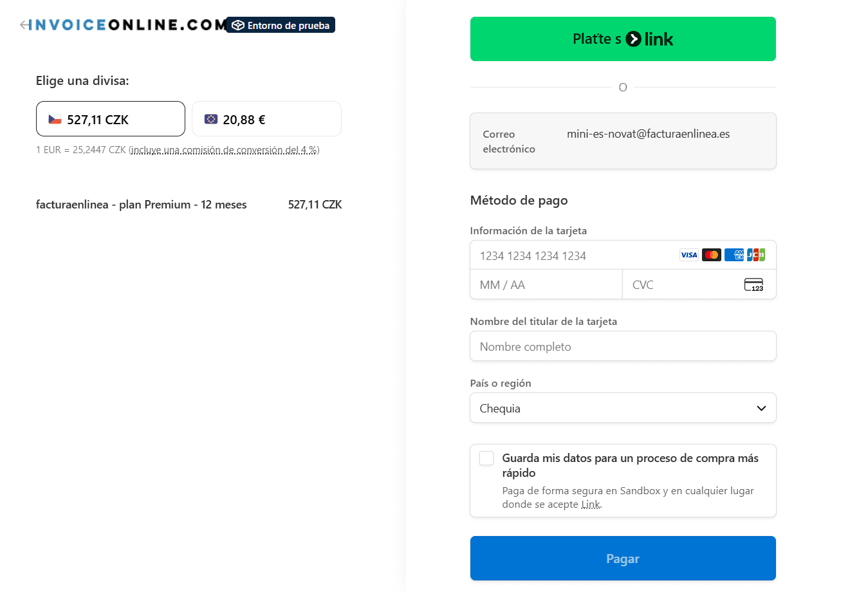Click the JCB card icon

click(756, 255)
